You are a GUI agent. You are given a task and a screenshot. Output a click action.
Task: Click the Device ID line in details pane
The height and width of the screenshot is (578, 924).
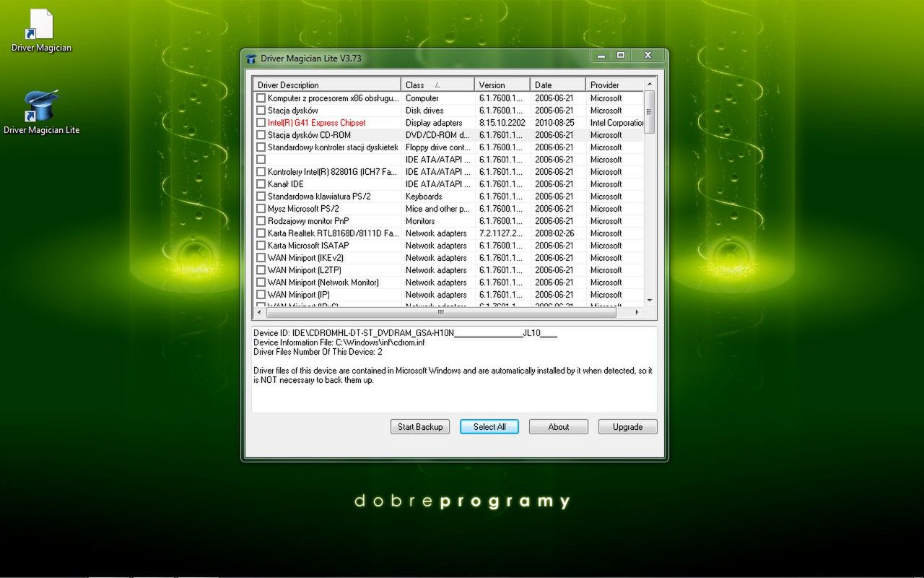click(x=405, y=333)
